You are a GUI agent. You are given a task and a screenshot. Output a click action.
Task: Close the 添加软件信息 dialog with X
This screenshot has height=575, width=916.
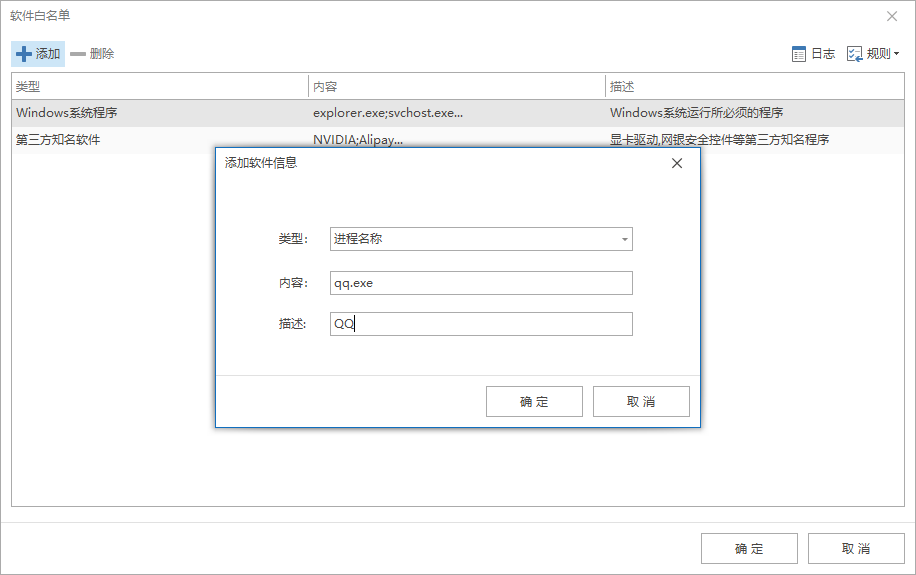click(x=677, y=163)
